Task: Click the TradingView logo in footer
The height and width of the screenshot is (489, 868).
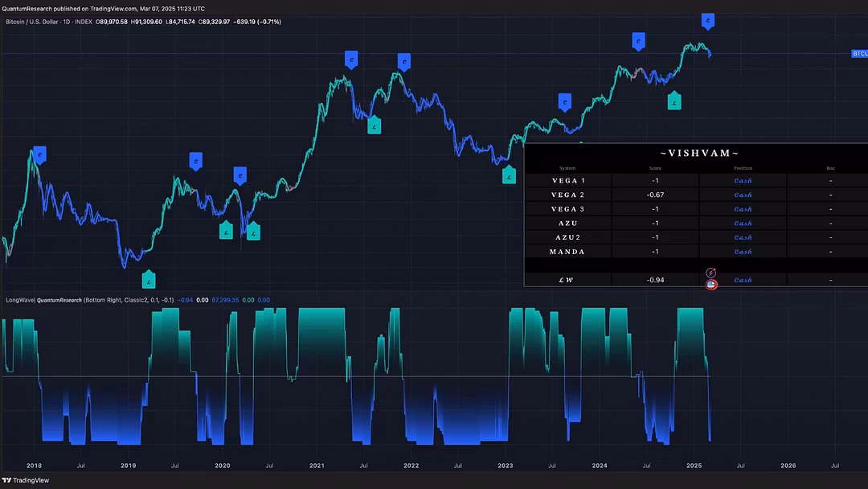Action: coord(26,480)
